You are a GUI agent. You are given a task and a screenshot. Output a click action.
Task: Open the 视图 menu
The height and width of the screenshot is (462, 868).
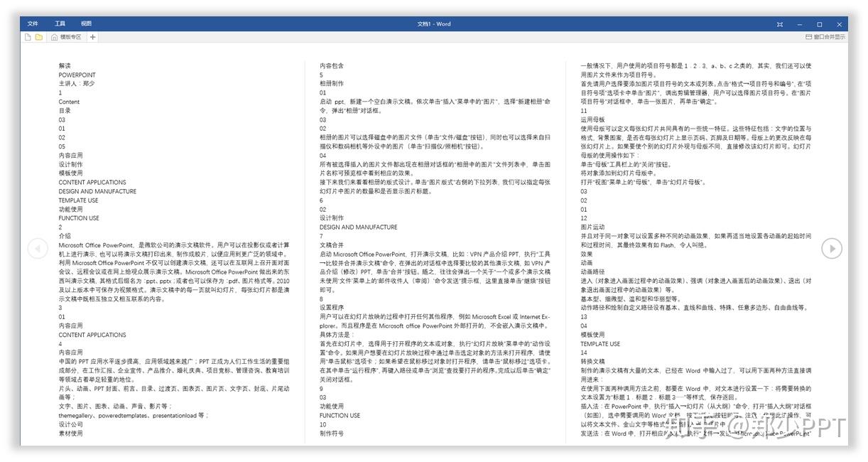86,23
